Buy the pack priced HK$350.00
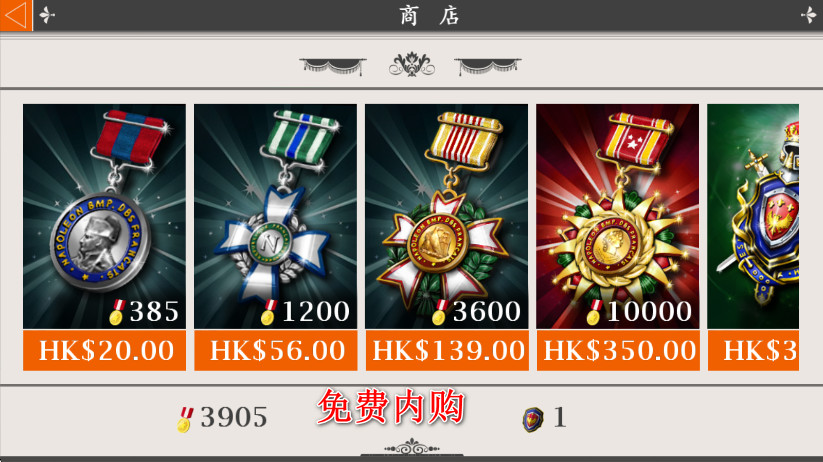This screenshot has height=462, width=823. 618,350
